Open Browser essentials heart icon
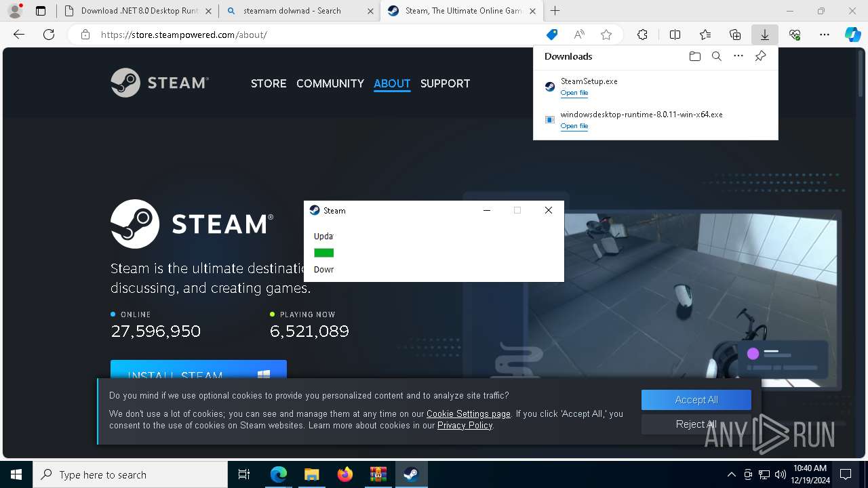 point(795,35)
